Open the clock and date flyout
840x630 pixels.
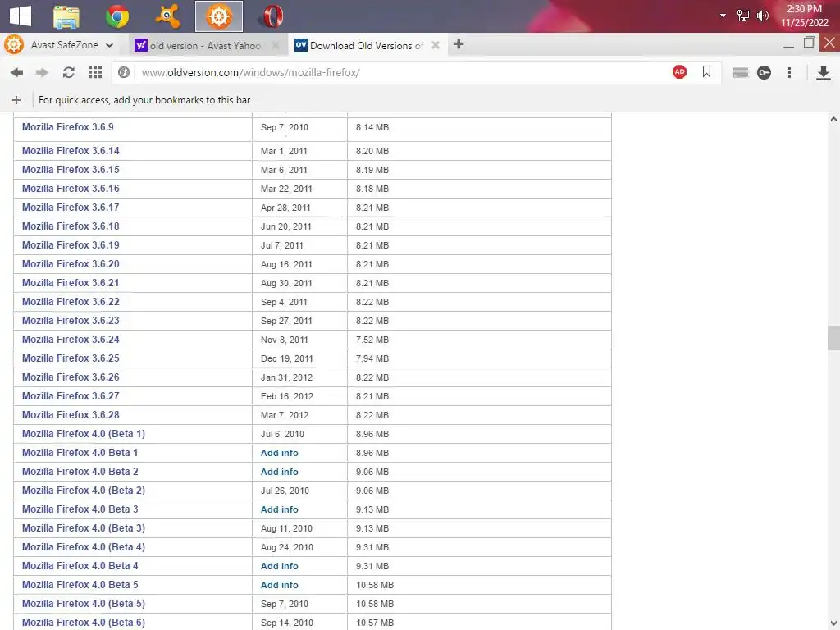[x=804, y=16]
